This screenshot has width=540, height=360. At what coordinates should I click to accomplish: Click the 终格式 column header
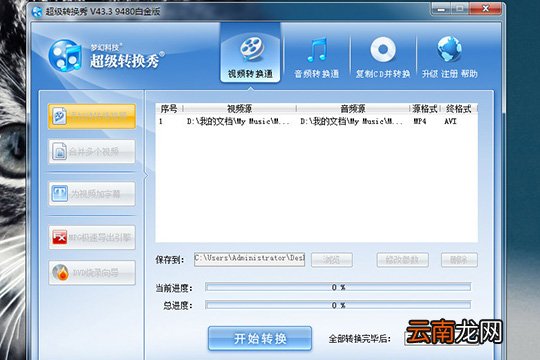tap(458, 109)
